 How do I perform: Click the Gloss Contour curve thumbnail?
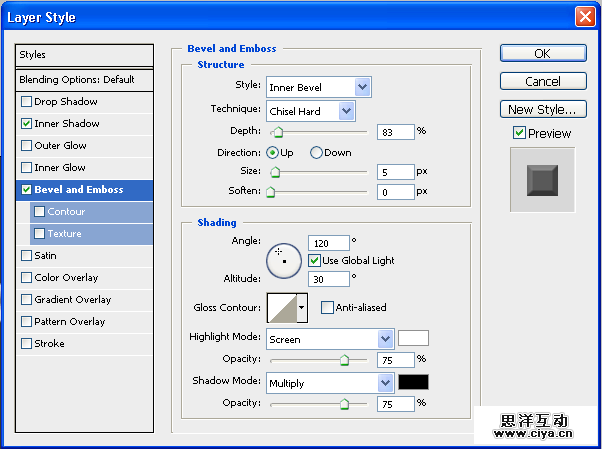click(281, 308)
